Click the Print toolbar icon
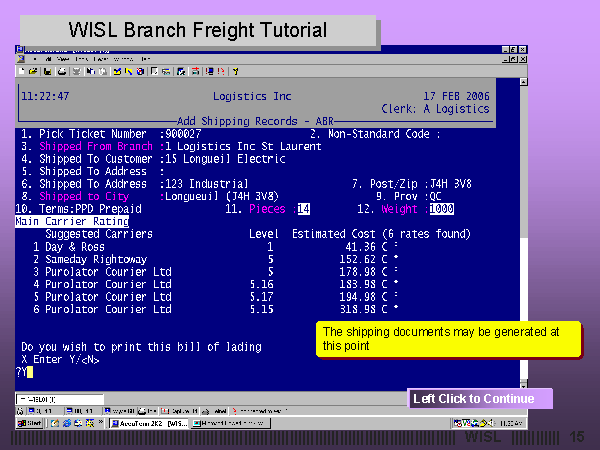 [62, 71]
